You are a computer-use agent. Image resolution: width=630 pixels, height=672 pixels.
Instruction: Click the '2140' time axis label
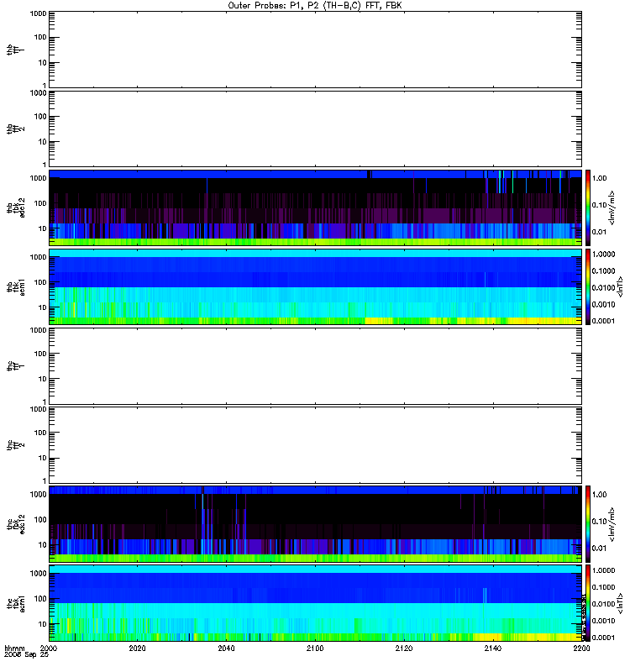tap(493, 648)
